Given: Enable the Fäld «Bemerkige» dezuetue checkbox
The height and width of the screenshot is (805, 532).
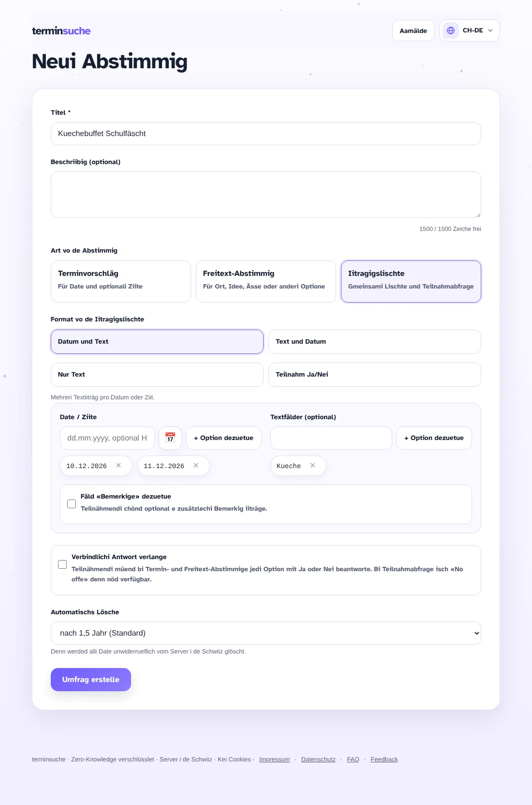Looking at the screenshot, I should click(72, 504).
